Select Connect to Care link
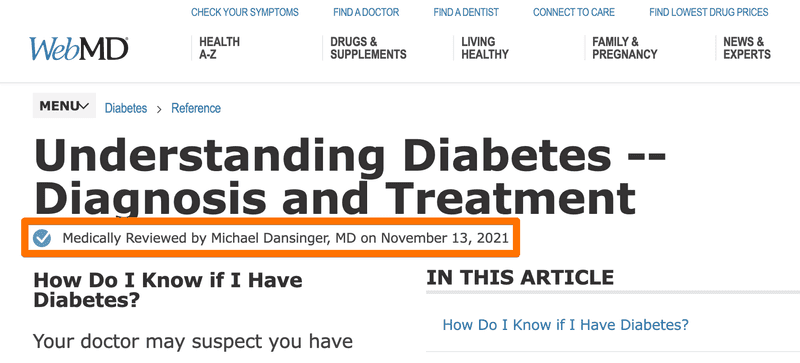The width and height of the screenshot is (800, 363). pos(574,12)
